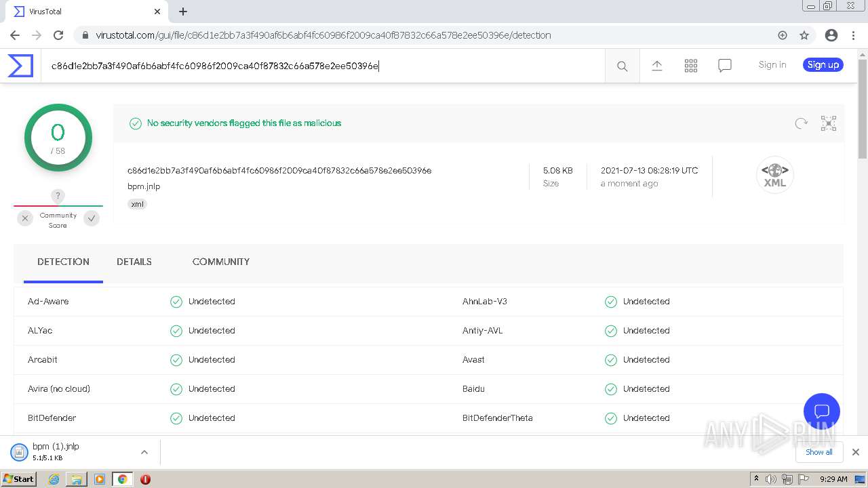Expand the bpm (1).jnlp download options
The width and height of the screenshot is (868, 488).
point(144,452)
